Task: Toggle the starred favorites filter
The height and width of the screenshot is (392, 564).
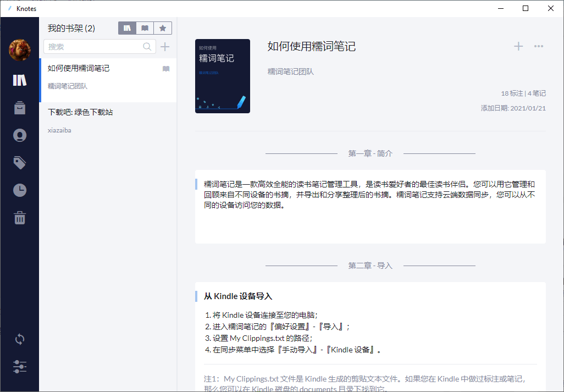Action: coord(163,28)
